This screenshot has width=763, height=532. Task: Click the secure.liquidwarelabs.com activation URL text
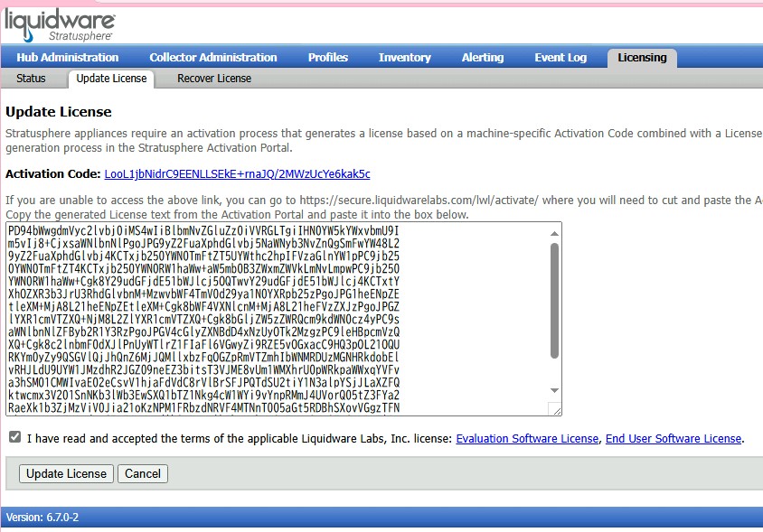pyautogui.click(x=419, y=201)
